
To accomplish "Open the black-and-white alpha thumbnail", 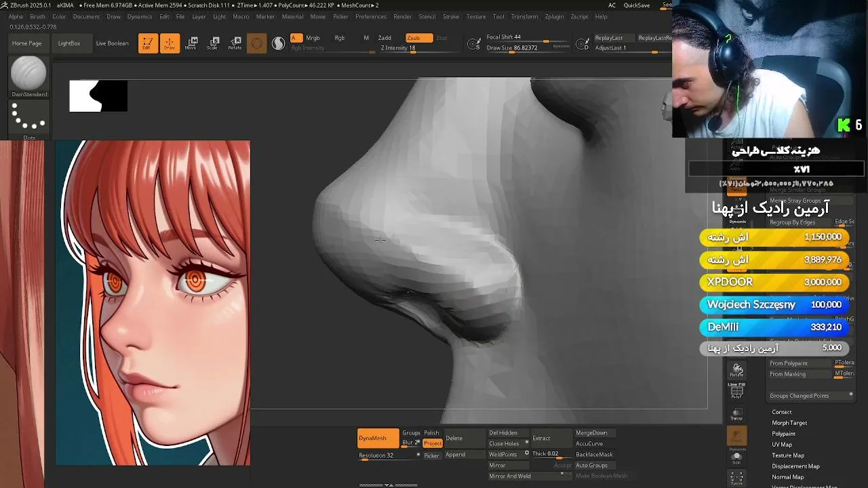I will tap(98, 96).
